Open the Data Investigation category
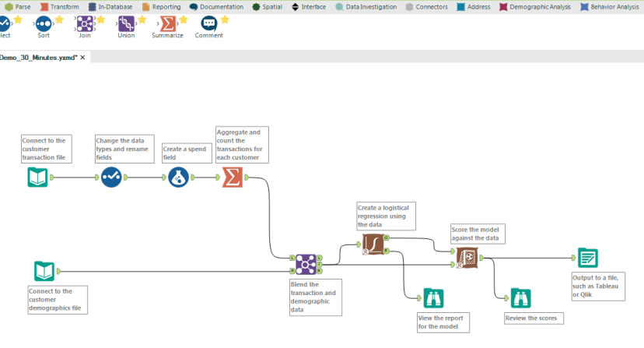The height and width of the screenshot is (348, 644). coord(366,6)
